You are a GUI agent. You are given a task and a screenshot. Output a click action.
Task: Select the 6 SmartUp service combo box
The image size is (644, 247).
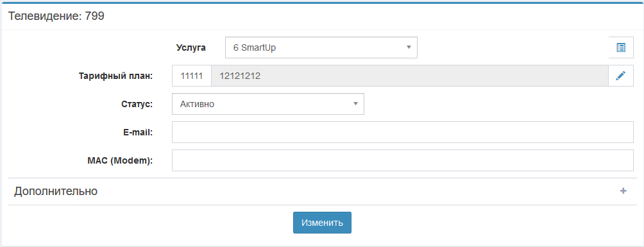(321, 47)
